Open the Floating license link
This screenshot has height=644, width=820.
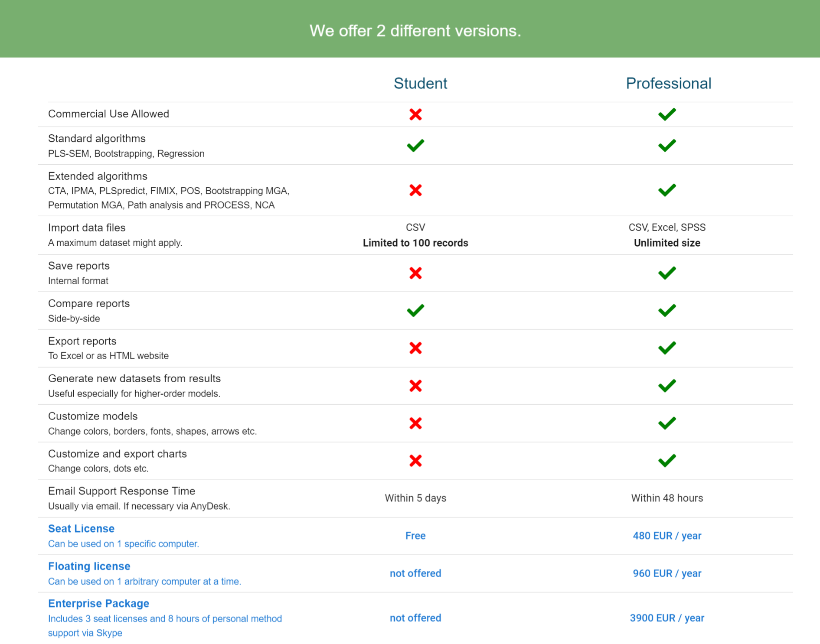click(89, 566)
